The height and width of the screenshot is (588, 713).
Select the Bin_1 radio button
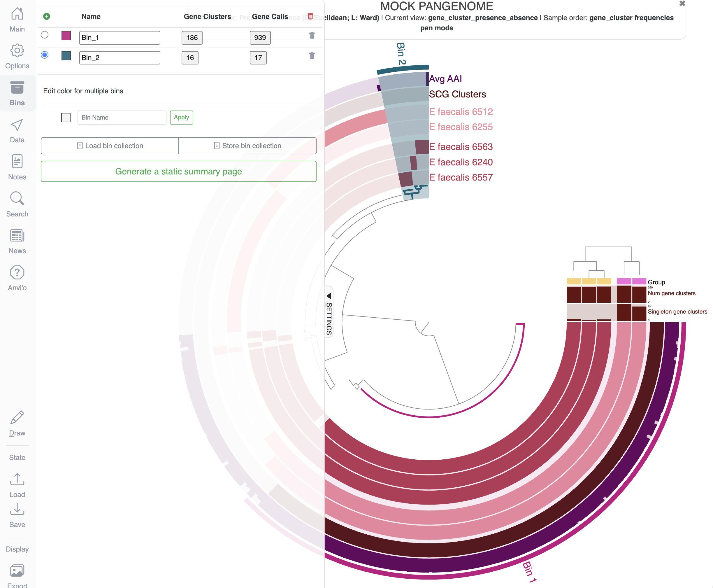point(45,35)
